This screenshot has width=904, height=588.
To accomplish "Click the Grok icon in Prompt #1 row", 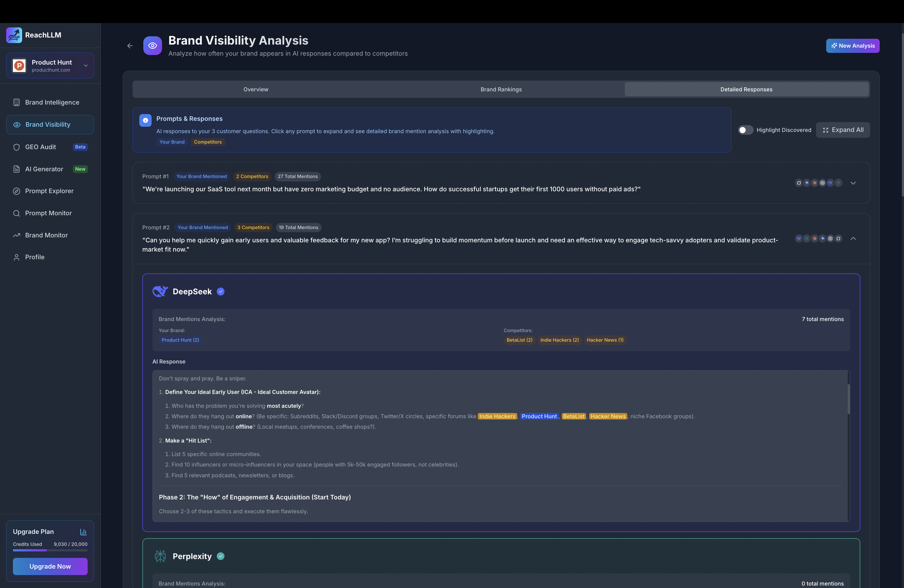I will pyautogui.click(x=799, y=183).
